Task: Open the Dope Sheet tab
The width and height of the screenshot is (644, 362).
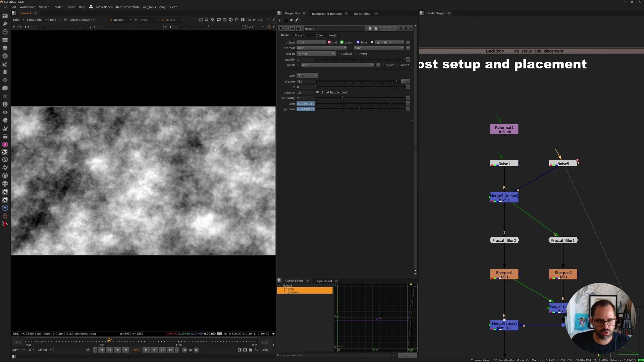Action: [323, 281]
